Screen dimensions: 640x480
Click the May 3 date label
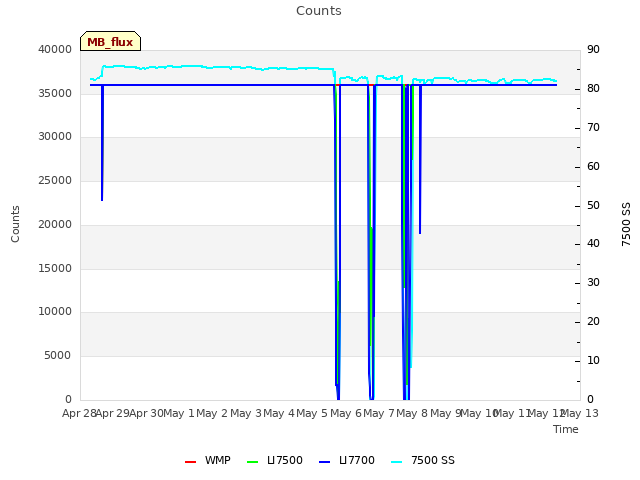(246, 413)
